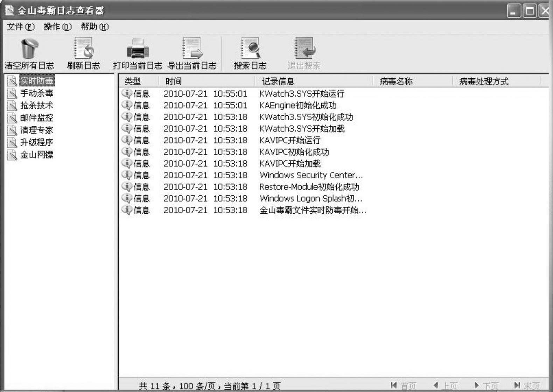
Task: Select the KWatch3.SYS开始加载 log entry text
Action: coord(302,128)
